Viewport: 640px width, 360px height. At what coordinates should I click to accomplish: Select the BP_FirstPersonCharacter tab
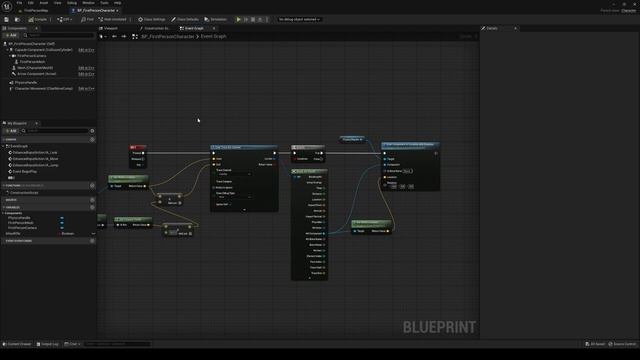(94, 11)
